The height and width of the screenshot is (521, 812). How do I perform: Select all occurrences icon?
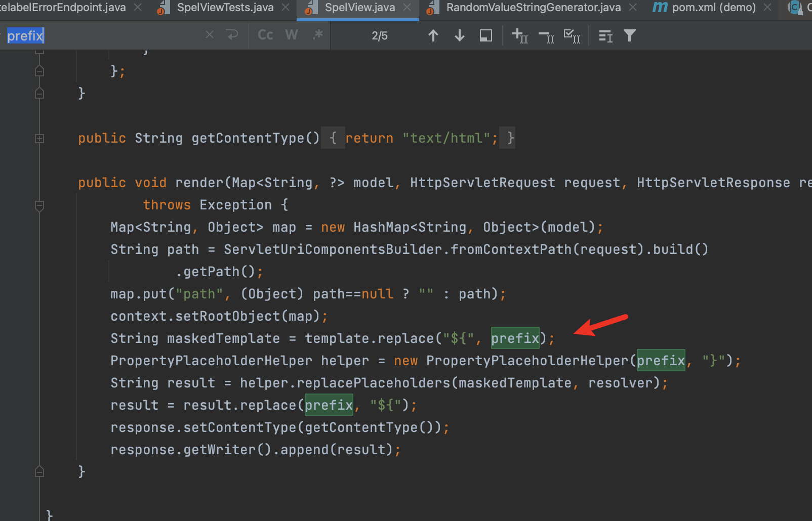click(x=573, y=36)
